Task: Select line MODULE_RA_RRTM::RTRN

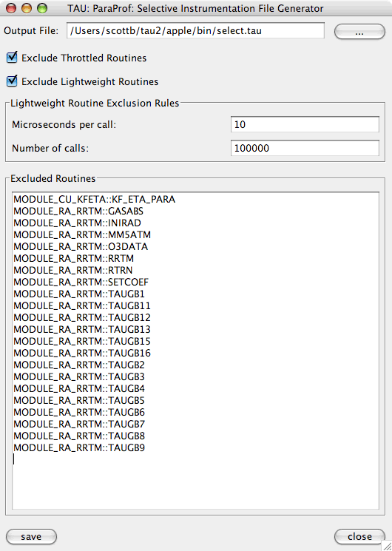Action: 72,270
